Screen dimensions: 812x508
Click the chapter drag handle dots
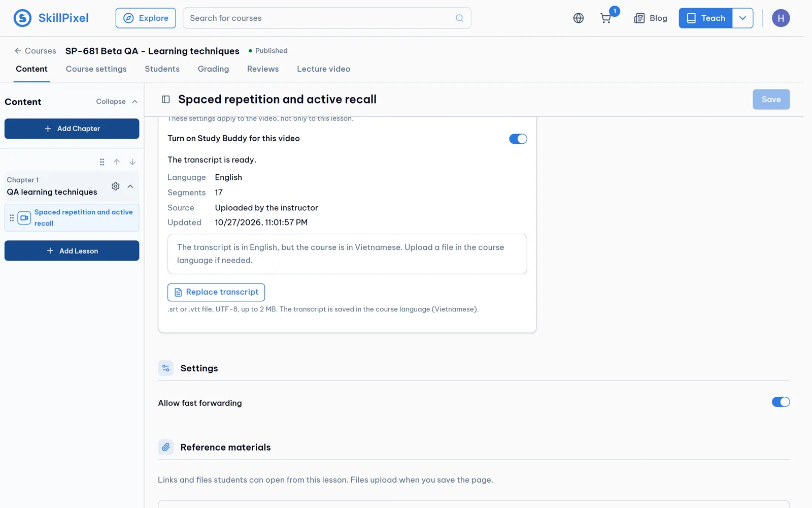pyautogui.click(x=102, y=162)
